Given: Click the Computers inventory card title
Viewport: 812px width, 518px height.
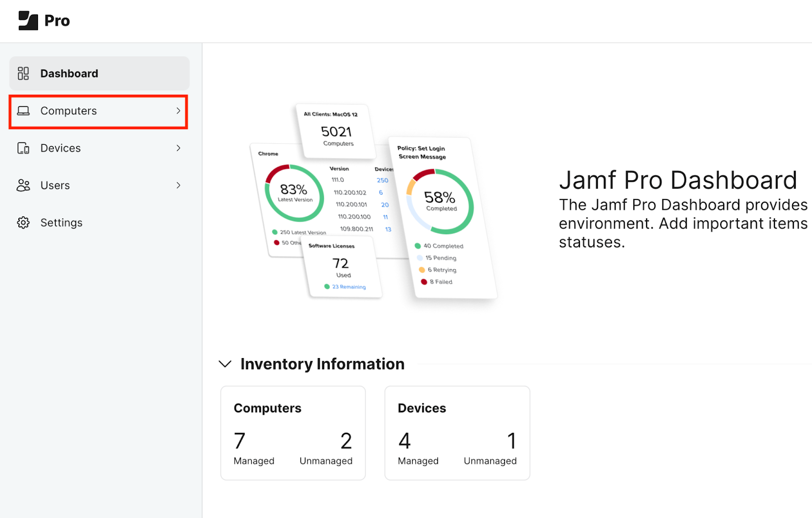Looking at the screenshot, I should pyautogui.click(x=267, y=408).
